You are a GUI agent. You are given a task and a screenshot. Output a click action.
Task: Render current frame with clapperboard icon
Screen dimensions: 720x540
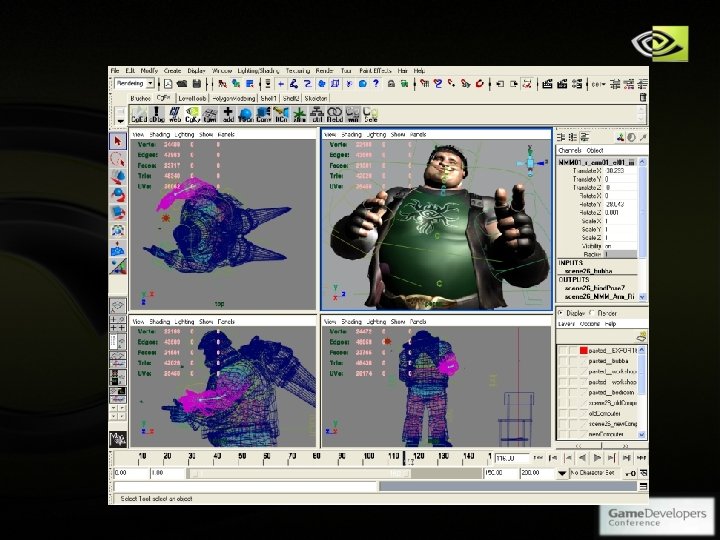[x=547, y=84]
